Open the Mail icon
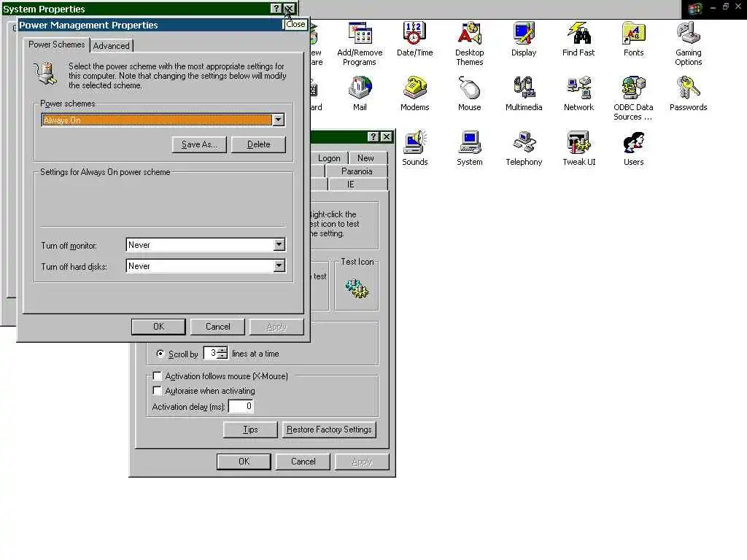The height and width of the screenshot is (560, 747). pos(360,93)
